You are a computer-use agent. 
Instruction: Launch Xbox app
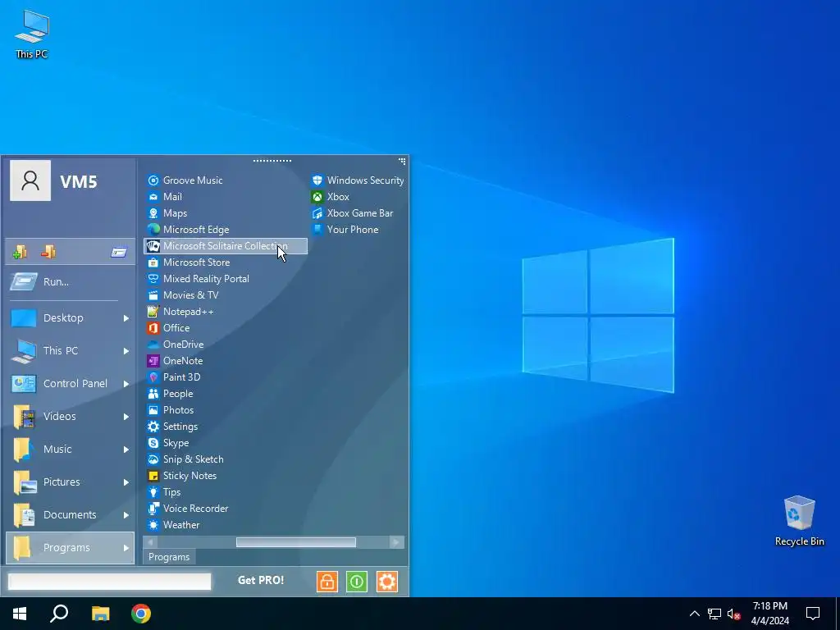click(x=330, y=197)
